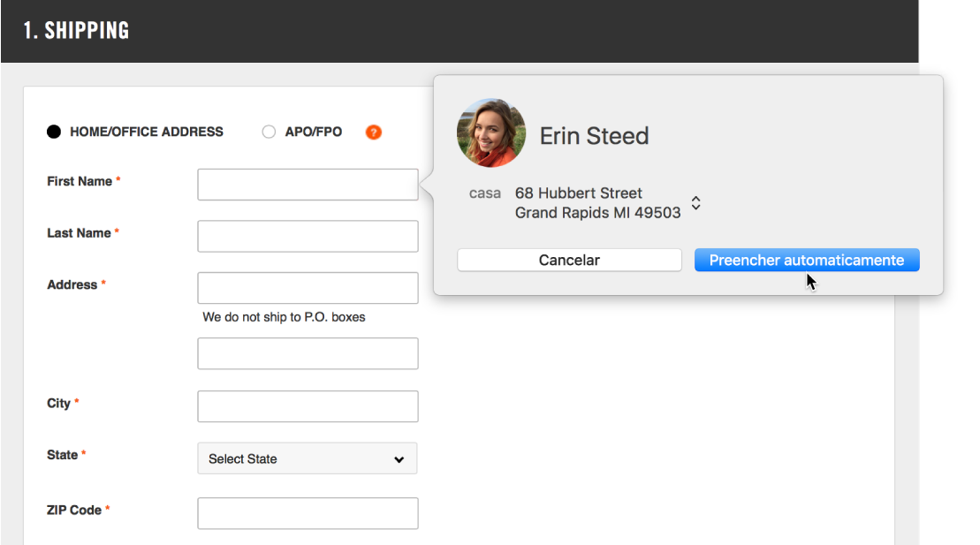Click the State field label
The width and height of the screenshot is (980, 545).
(63, 455)
